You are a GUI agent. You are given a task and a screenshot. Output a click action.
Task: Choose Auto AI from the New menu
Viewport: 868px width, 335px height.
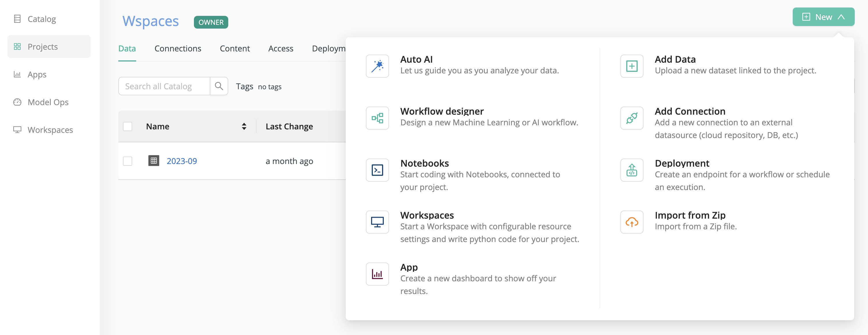(416, 59)
